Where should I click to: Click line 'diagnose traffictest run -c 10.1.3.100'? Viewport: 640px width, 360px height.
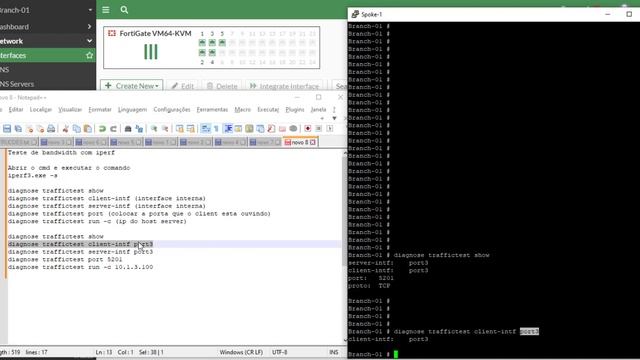click(80, 267)
